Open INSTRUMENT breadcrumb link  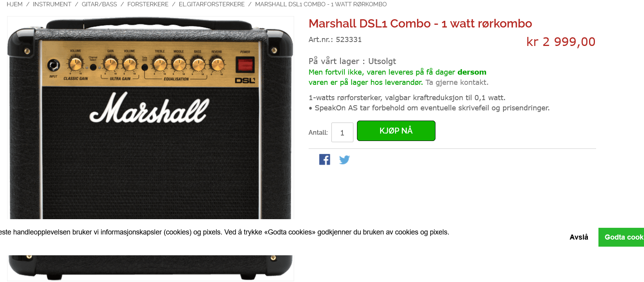click(x=52, y=4)
